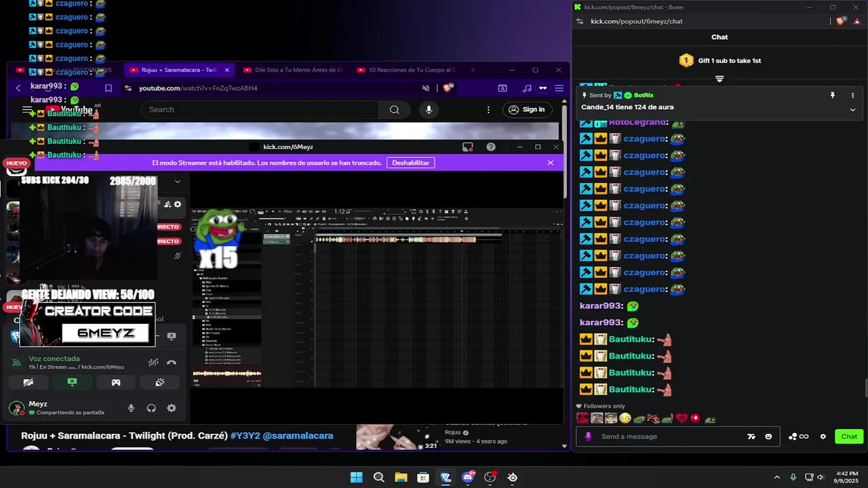Click the Discord disconnect call phone icon
Image resolution: width=868 pixels, height=488 pixels.
pos(172,363)
